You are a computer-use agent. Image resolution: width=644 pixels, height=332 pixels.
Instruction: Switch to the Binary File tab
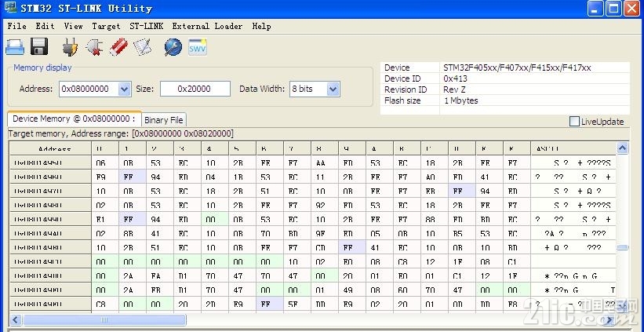[x=164, y=120]
